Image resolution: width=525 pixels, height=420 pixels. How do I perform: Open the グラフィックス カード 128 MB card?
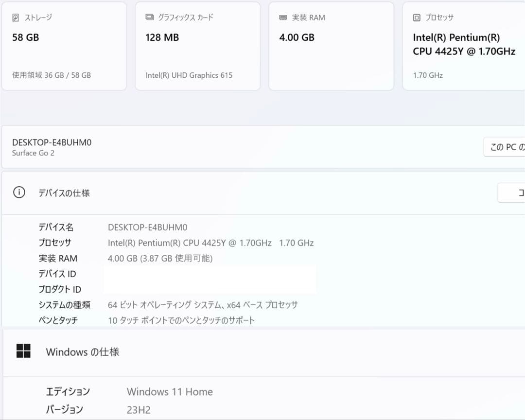pyautogui.click(x=197, y=46)
